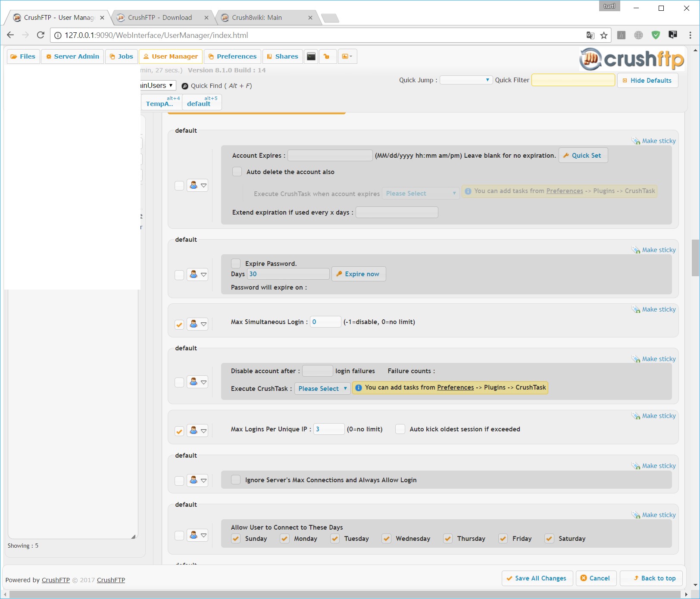The height and width of the screenshot is (599, 700).
Task: Open Please Select dropdown for Execute CrushTask on failures
Action: [x=322, y=388]
